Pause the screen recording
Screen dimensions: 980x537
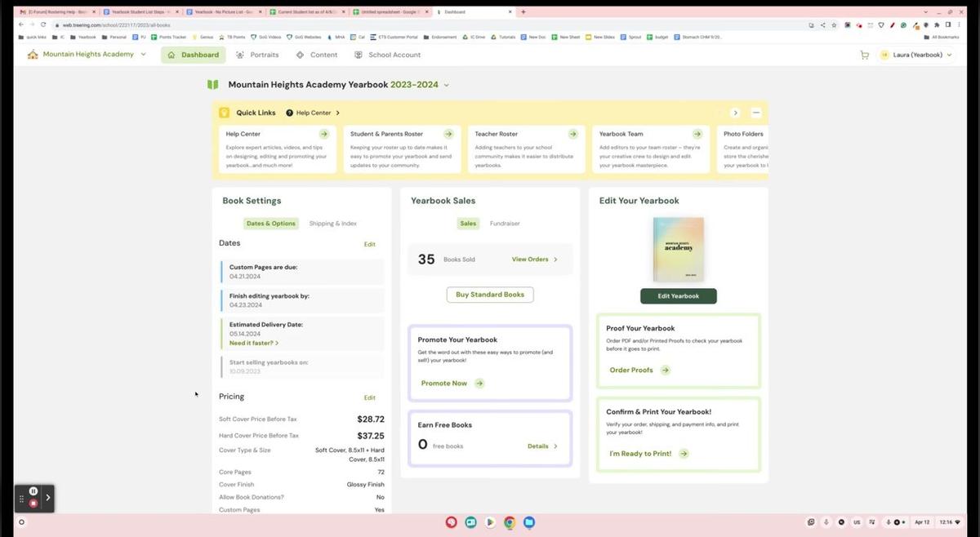pos(33,491)
